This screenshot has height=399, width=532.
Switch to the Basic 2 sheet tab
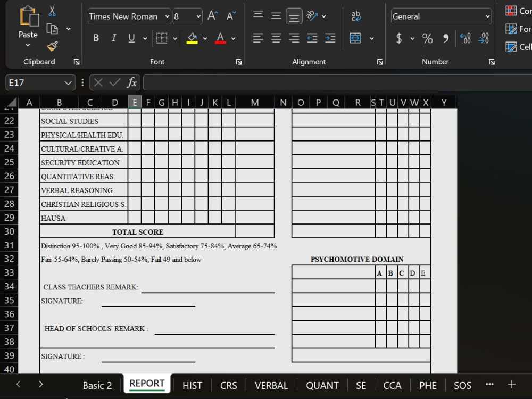[x=97, y=385]
